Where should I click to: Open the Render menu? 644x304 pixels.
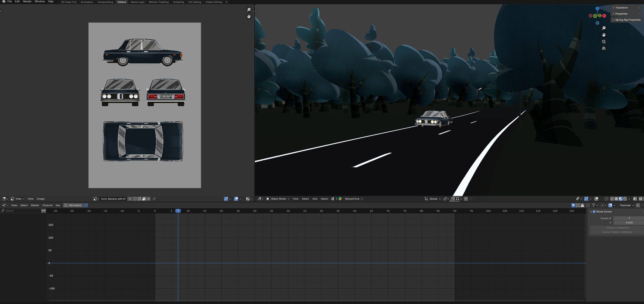coord(27,2)
